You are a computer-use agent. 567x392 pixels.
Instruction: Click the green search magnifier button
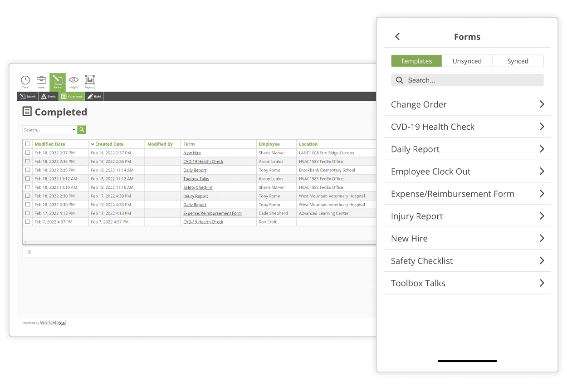point(81,130)
